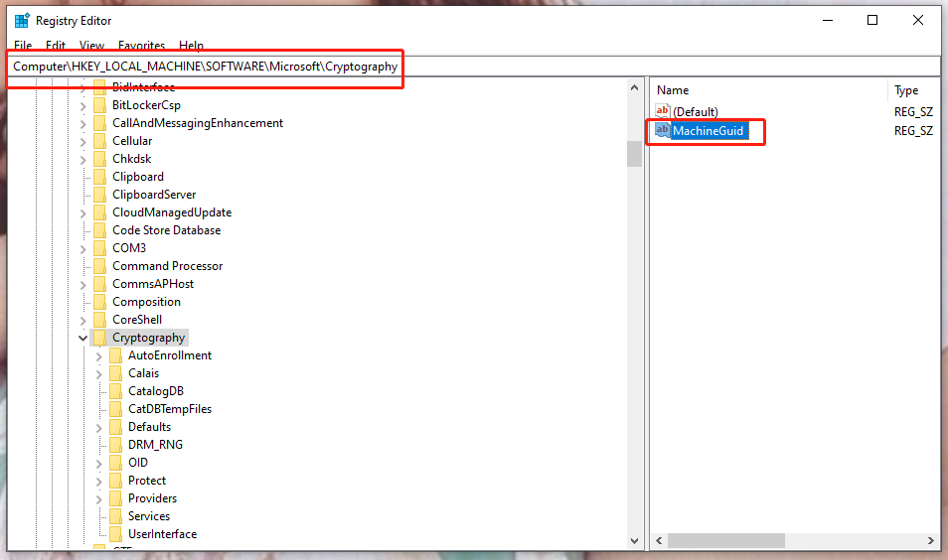
Task: Click the CloudManagedUpdate folder icon
Action: click(99, 212)
